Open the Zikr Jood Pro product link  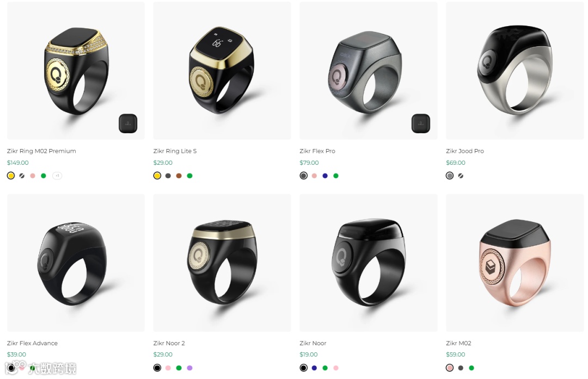[x=464, y=151]
